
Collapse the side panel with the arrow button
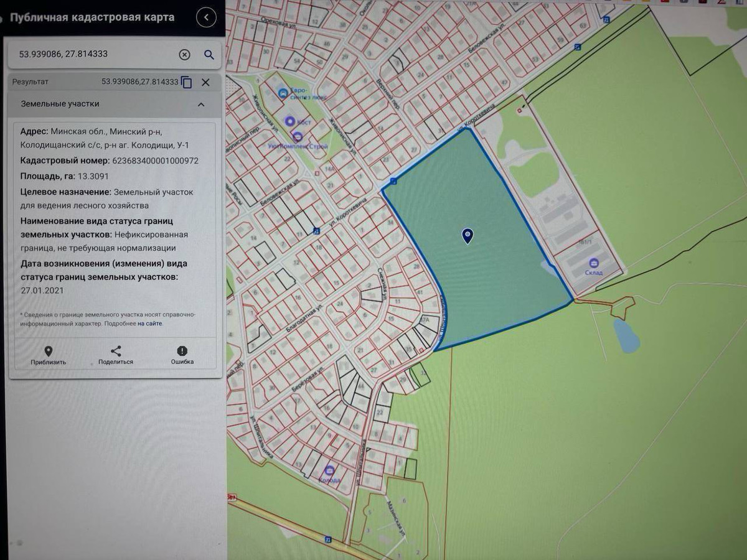pos(207,17)
